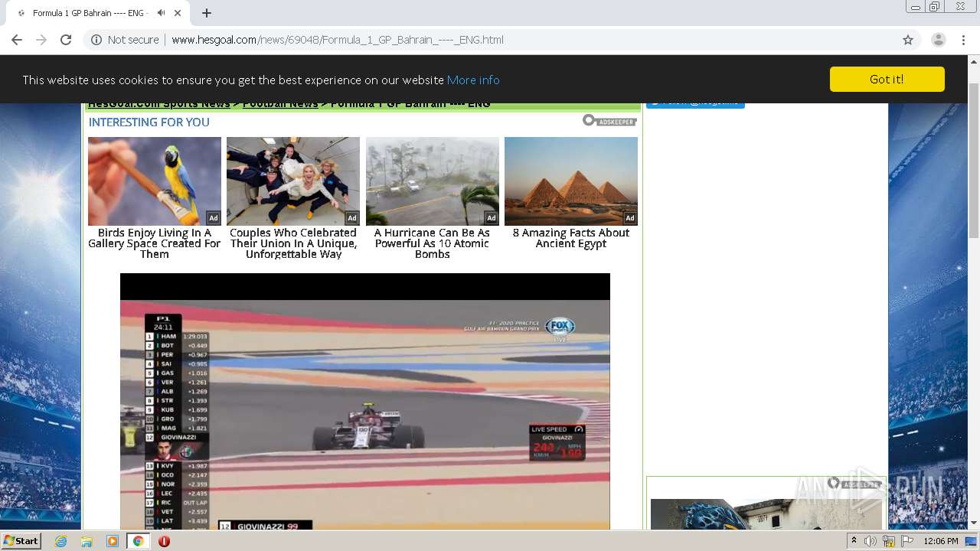Open the parrot paintbrush ad image

[x=155, y=181]
